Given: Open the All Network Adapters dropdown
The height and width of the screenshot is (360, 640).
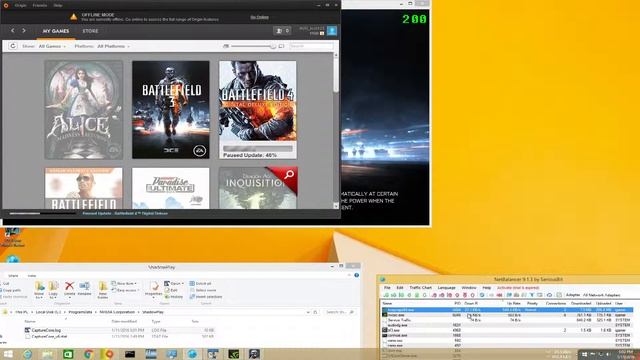Looking at the screenshot, I should pos(601,295).
